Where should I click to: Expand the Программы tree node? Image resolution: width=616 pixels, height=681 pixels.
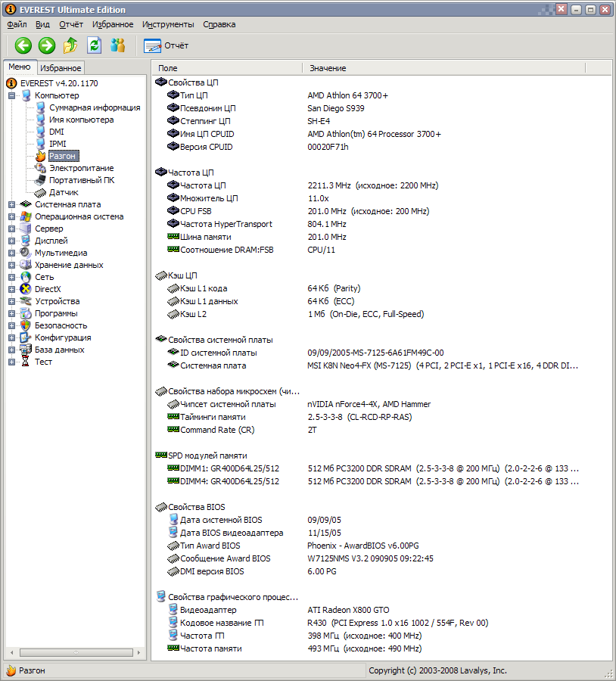click(x=11, y=313)
